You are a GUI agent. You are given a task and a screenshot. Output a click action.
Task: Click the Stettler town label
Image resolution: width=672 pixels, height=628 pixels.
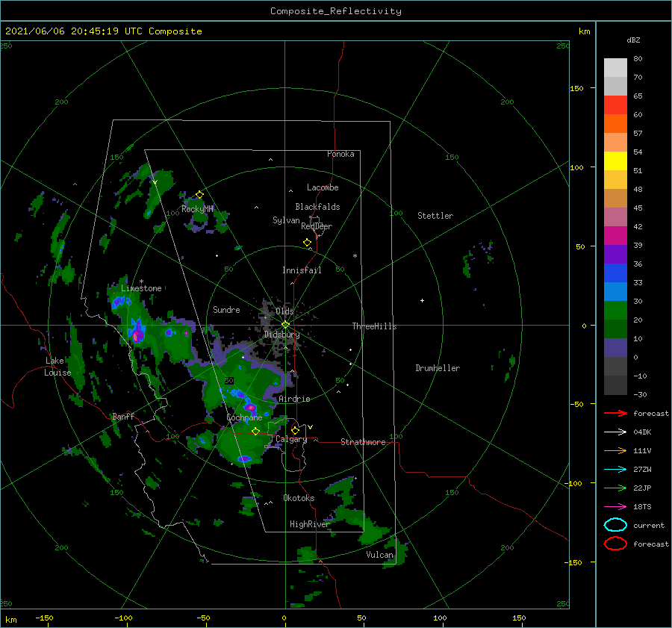(x=435, y=216)
